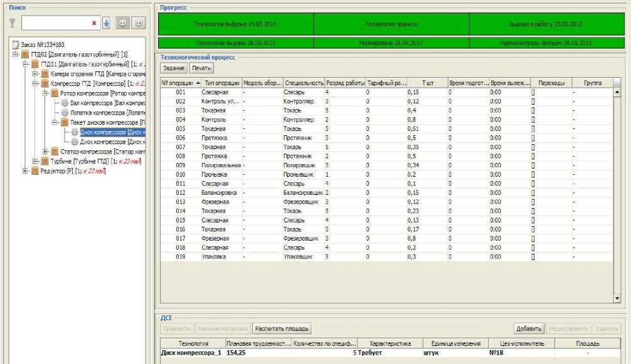Click the Специальность column header
The height and width of the screenshot is (364, 631).
tap(303, 83)
